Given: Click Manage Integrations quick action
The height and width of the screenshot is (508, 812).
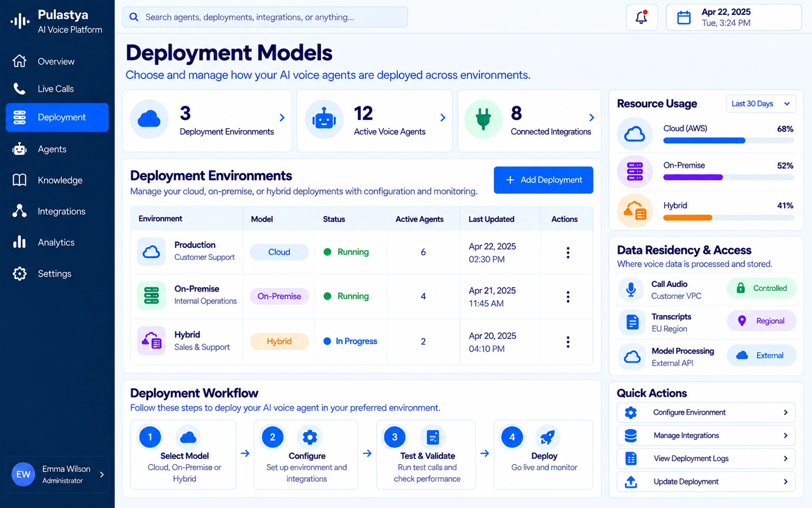Looking at the screenshot, I should point(706,435).
